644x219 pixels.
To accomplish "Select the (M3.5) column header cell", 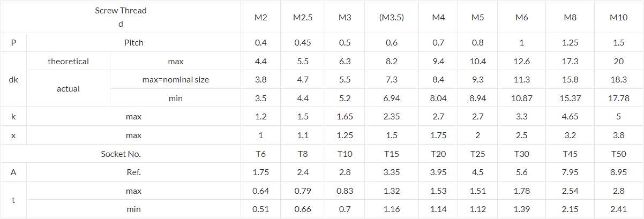I will tap(391, 17).
